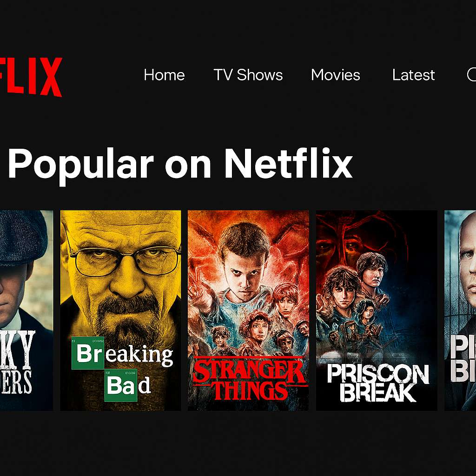Open the TV Shows section
This screenshot has height=476, width=476.
click(248, 75)
